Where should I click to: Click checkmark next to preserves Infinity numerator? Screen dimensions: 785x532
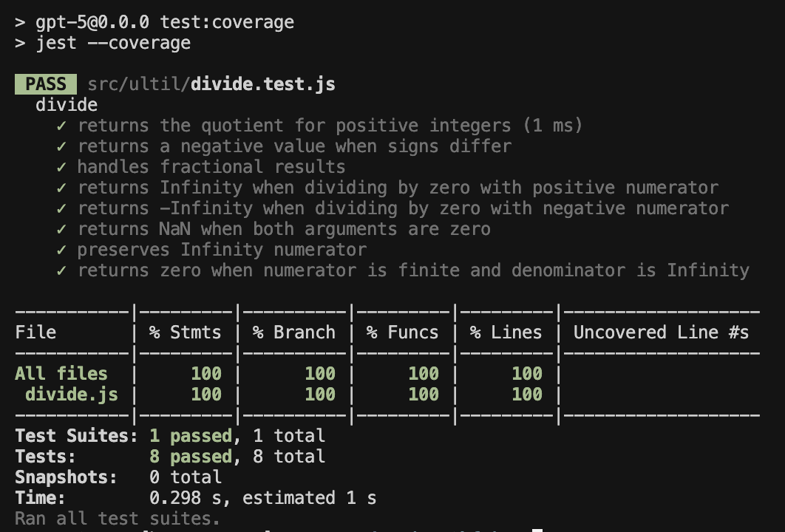(61, 250)
